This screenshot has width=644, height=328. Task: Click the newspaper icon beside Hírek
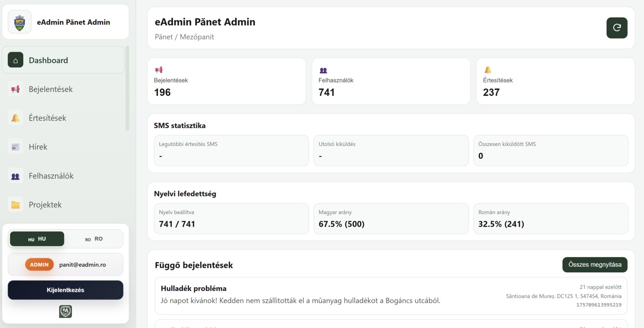(x=15, y=147)
